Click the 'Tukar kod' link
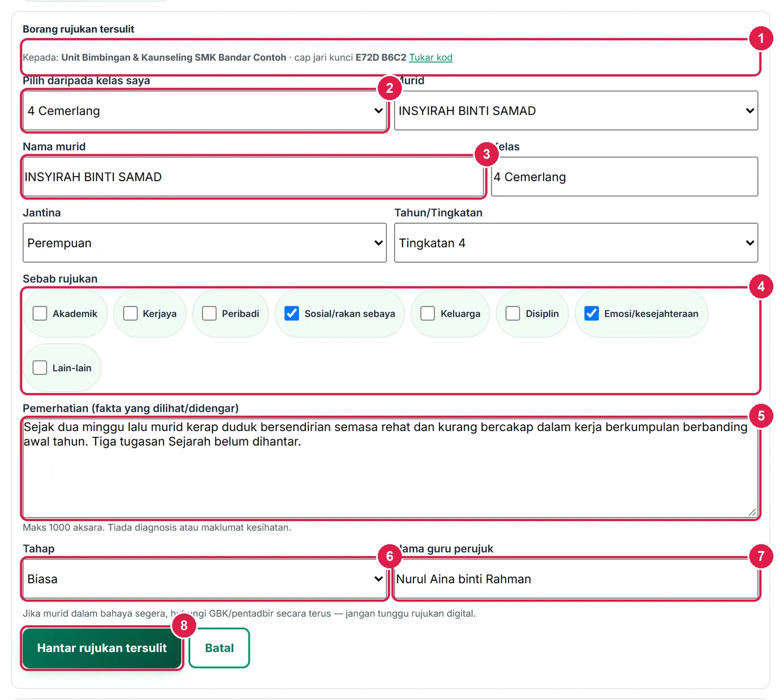Image resolution: width=781 pixels, height=700 pixels. coord(430,57)
